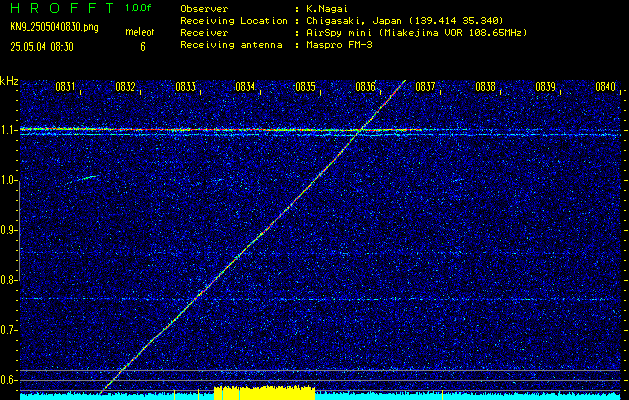629x400 pixels.
Task: Click the 0.8 frequency axis label
Action: click(x=8, y=280)
